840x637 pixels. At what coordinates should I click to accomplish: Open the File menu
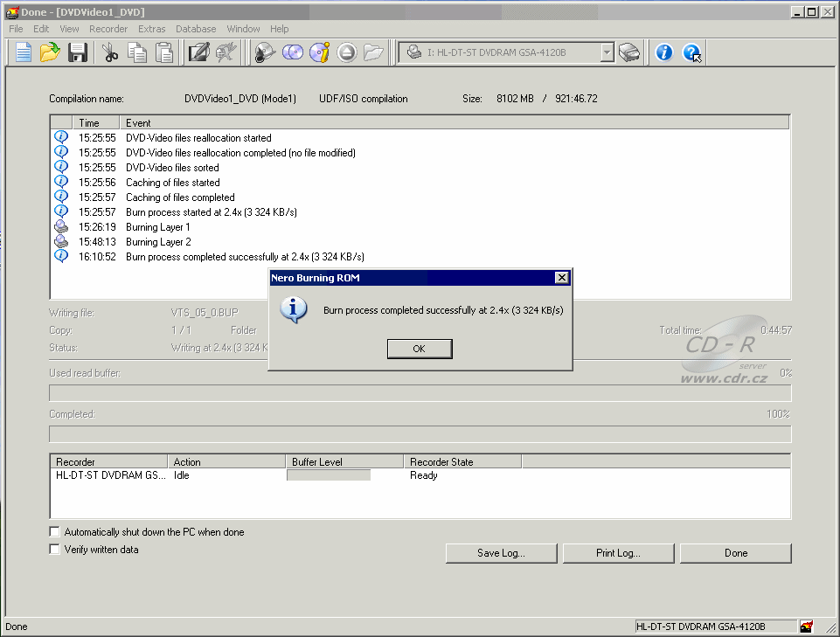16,29
